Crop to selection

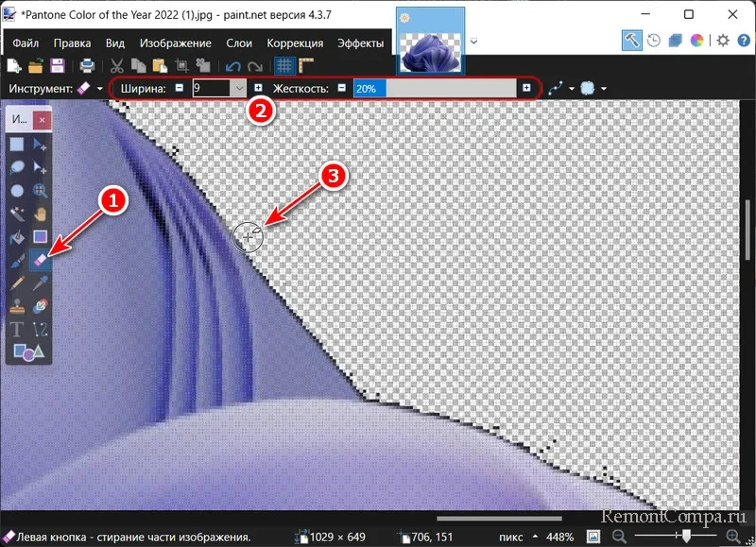(181, 65)
